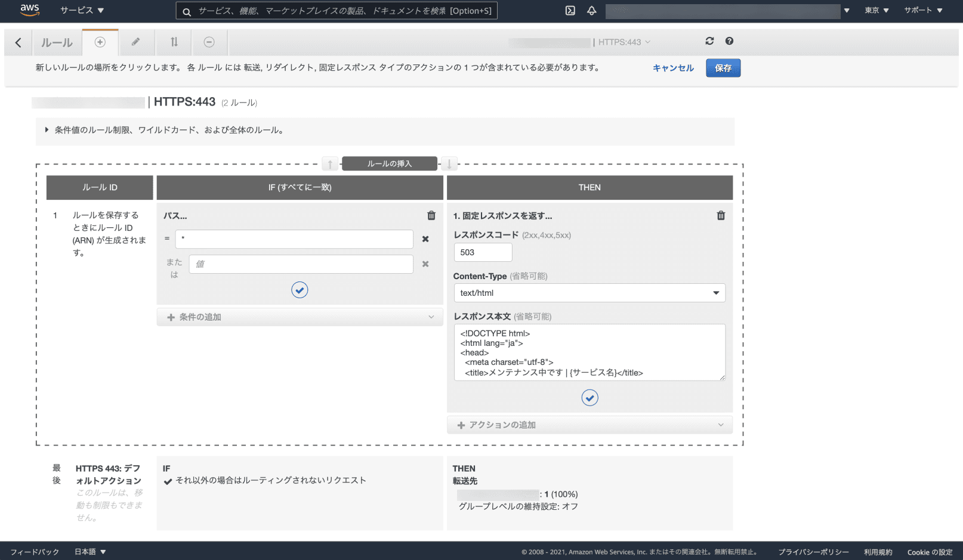Click the refresh icon in the toolbar
Image resolution: width=963 pixels, height=560 pixels.
coord(709,41)
